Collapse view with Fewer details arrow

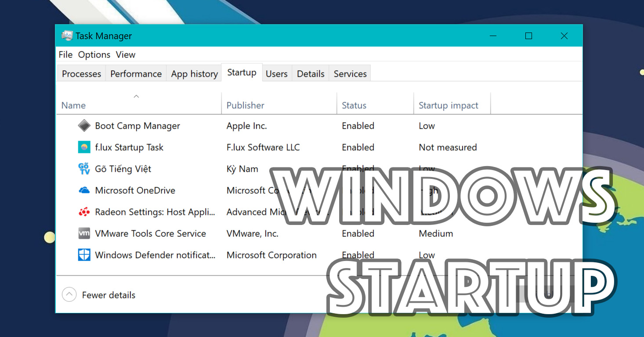coord(69,295)
